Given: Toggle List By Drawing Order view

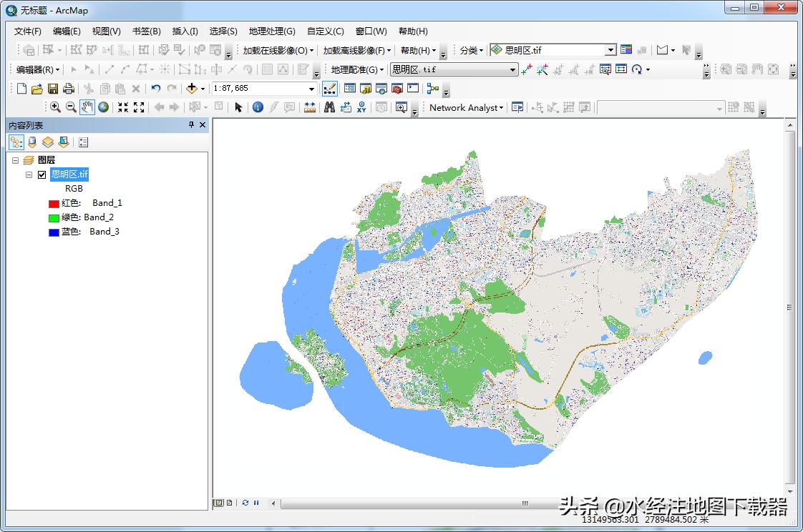Looking at the screenshot, I should point(16,142).
